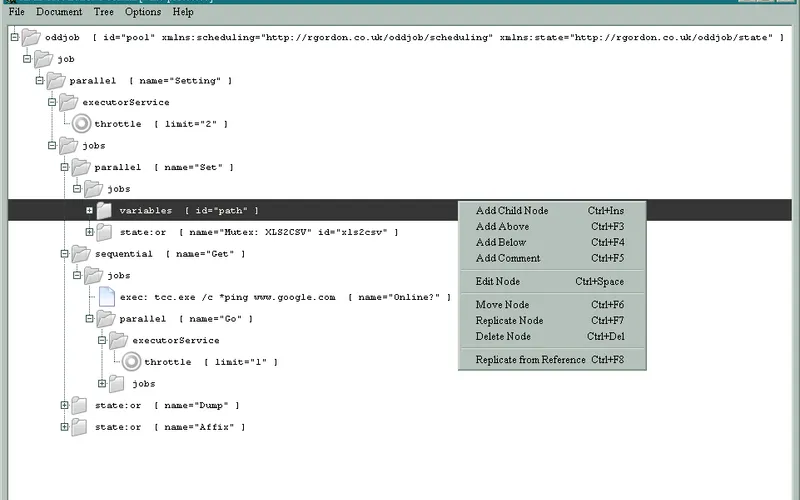
Task: Expand the state:or Affix node
Action: 64,427
